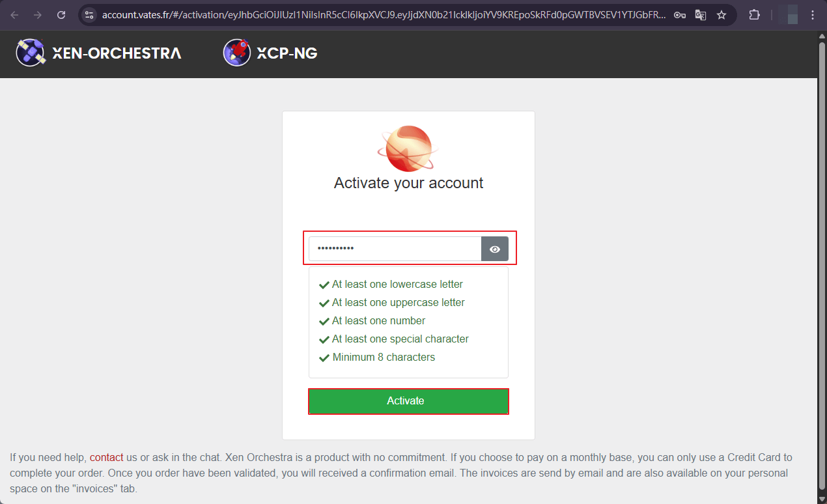Click the green Activate button
827x504 pixels.
(408, 401)
